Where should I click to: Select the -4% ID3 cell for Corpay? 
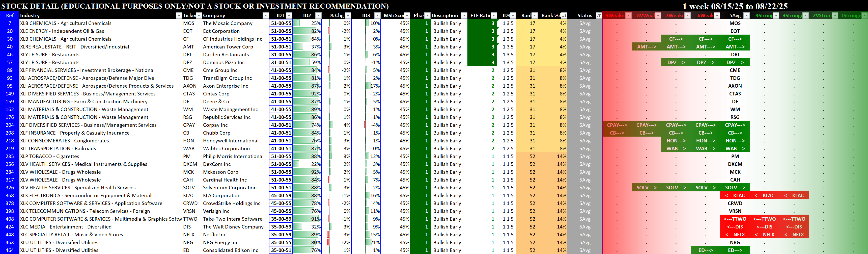coord(366,125)
